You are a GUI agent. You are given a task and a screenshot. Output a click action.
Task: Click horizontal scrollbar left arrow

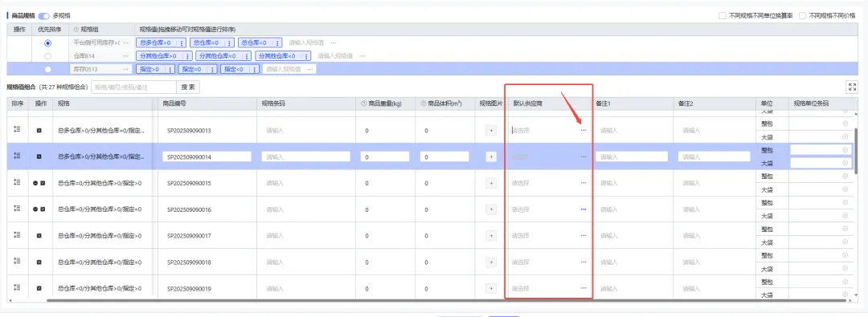10,300
